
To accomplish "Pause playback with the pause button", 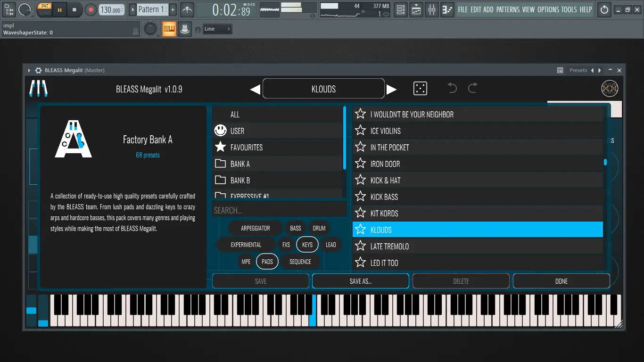I will [x=60, y=9].
